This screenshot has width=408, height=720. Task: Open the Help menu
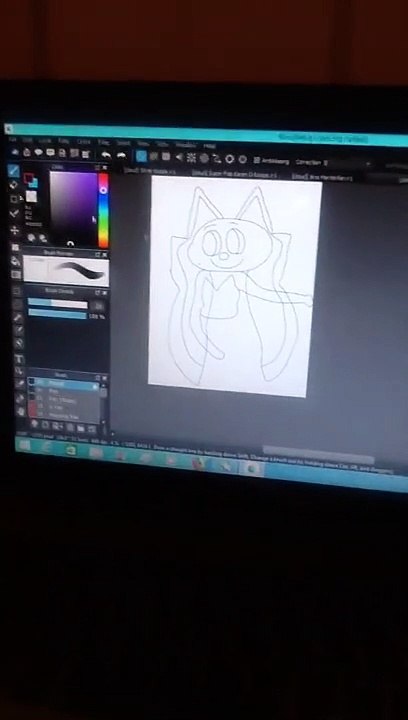coord(209,146)
